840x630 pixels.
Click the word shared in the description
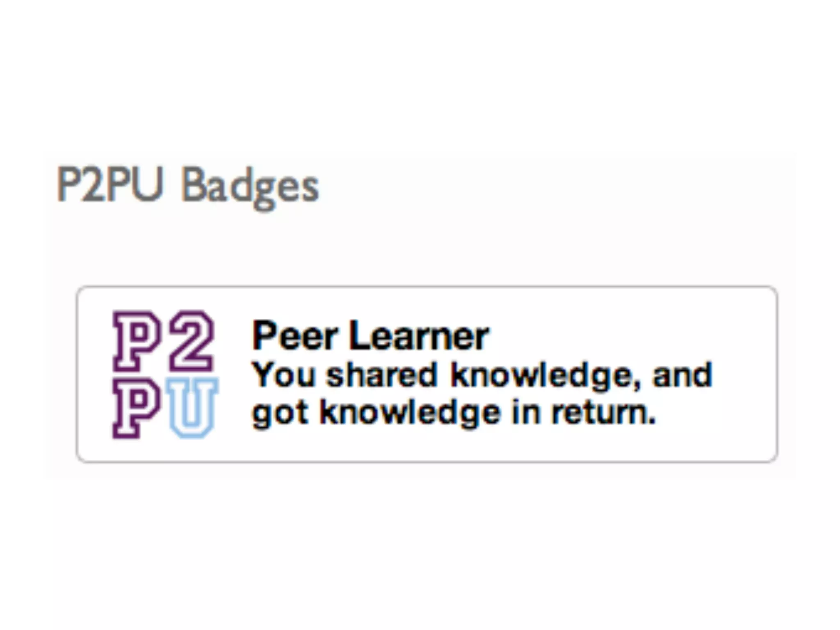pyautogui.click(x=382, y=374)
